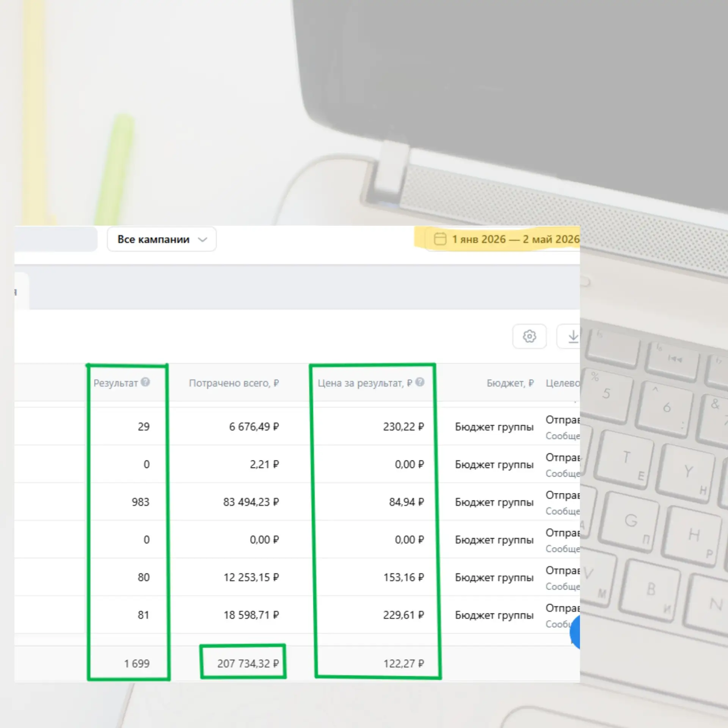
Task: Select the result 0 in the 2,21 ₽ row
Action: coord(147,464)
